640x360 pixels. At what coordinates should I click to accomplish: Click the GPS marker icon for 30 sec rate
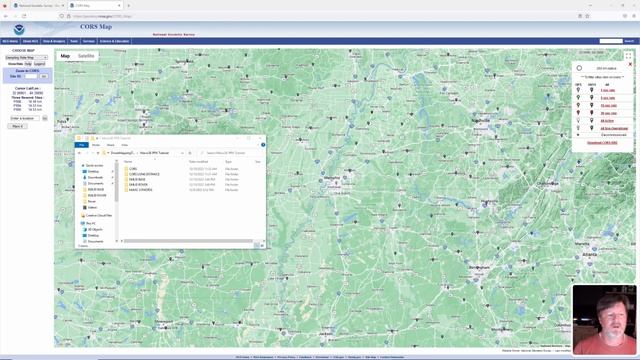click(x=578, y=113)
